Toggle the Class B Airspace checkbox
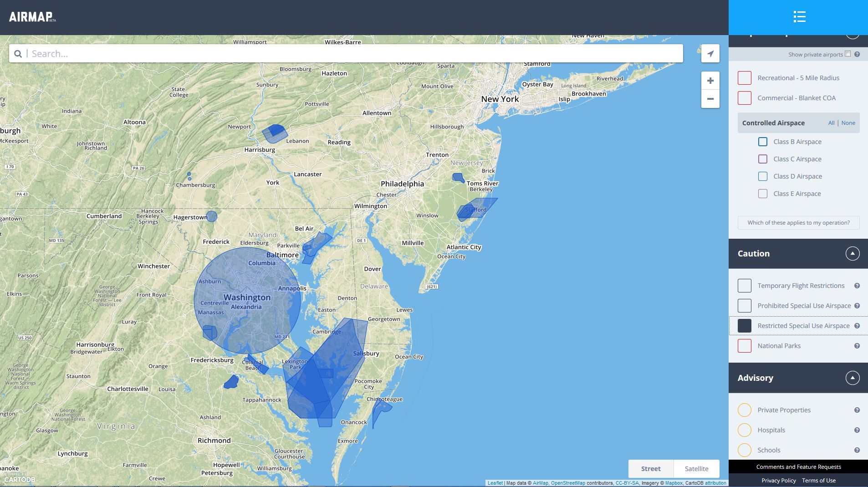 coord(762,142)
